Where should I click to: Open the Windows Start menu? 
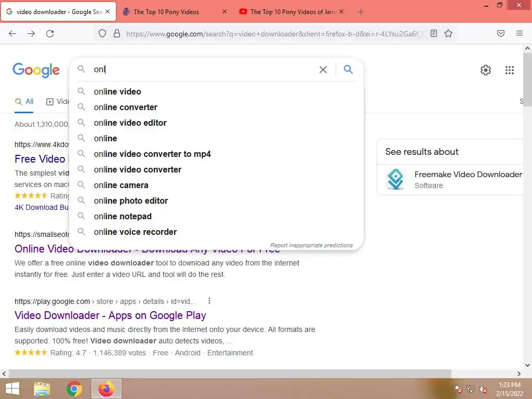[12, 389]
